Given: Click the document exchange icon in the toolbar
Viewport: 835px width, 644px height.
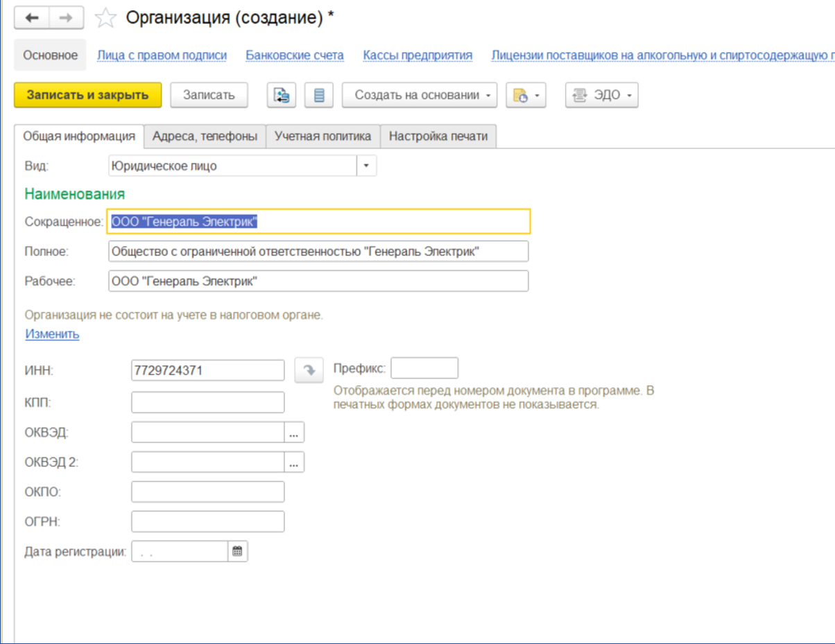Looking at the screenshot, I should tap(282, 96).
